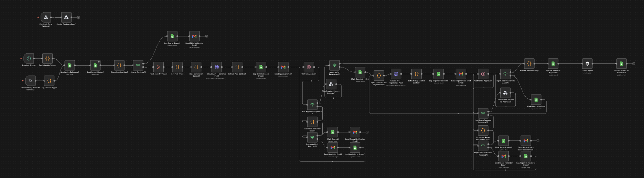Viewport: 644px width, 178px height.
Task: Open the Confirmation Page — Re-Approval1 webhook node
Action: [505, 93]
